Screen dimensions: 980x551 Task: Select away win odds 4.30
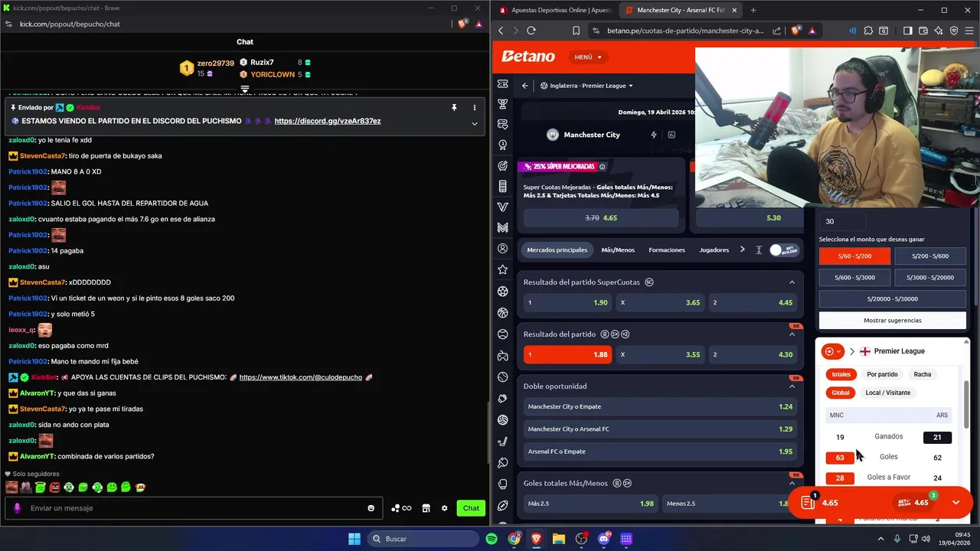[753, 354]
